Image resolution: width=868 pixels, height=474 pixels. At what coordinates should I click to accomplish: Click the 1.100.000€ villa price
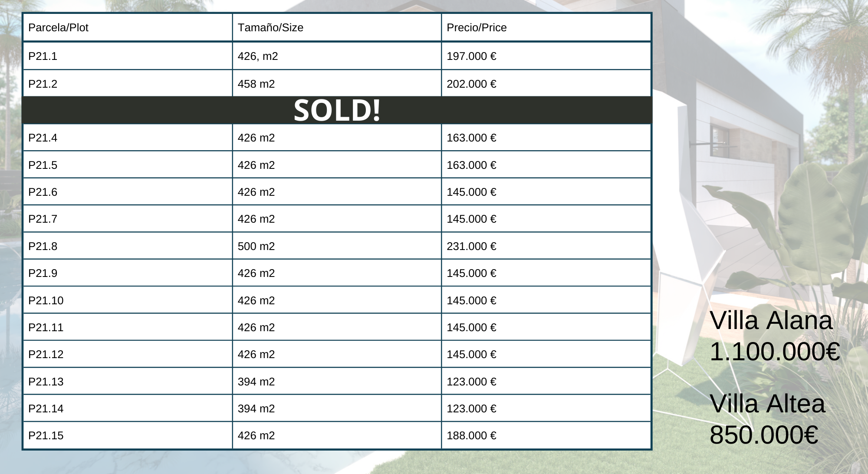pyautogui.click(x=775, y=351)
